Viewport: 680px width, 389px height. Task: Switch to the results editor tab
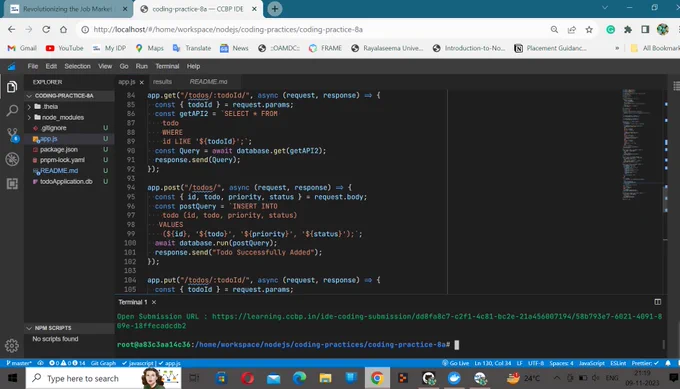162,82
